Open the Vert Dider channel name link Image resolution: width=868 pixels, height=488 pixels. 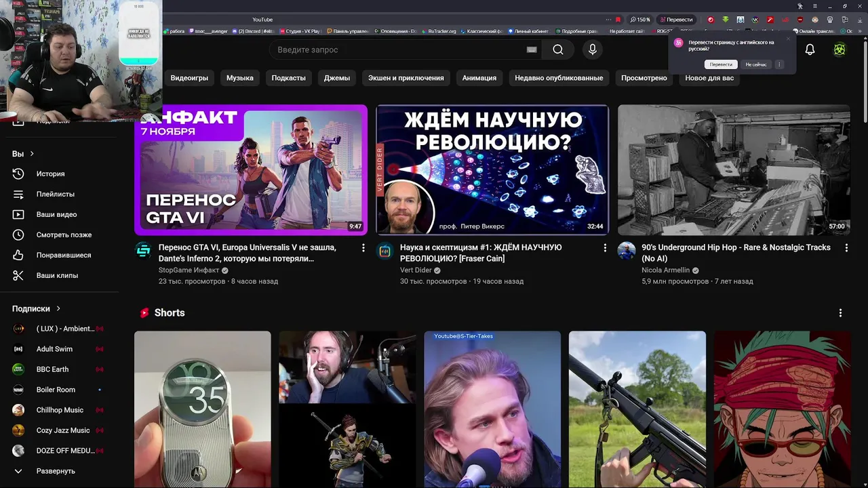[416, 270]
